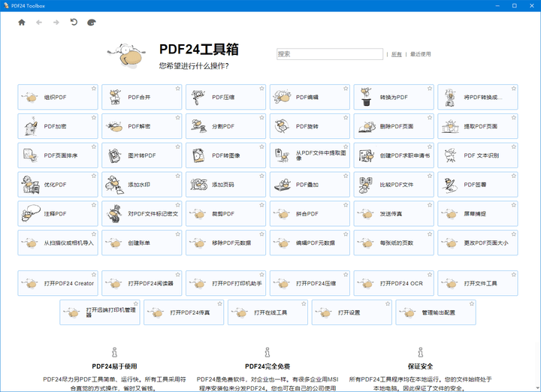Launch 打开PDF24 Creator
This screenshot has height=392, width=541.
pyautogui.click(x=58, y=283)
